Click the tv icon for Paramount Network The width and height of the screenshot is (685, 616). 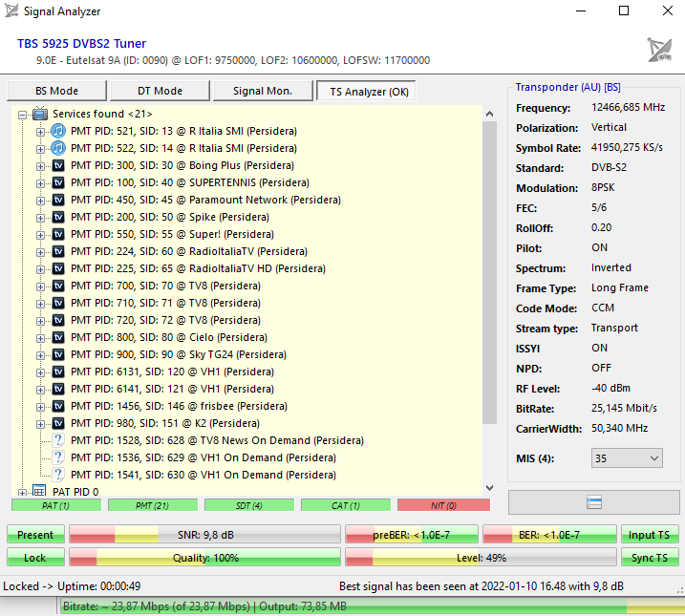pyautogui.click(x=58, y=200)
